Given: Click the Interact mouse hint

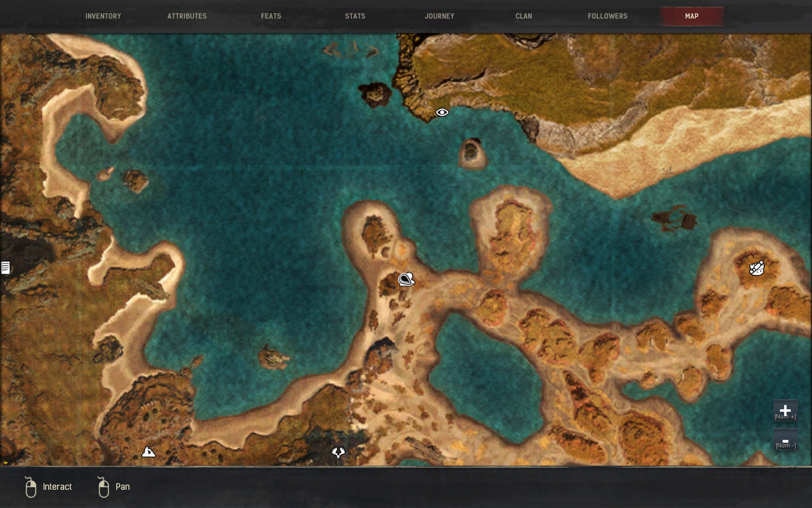Looking at the screenshot, I should (49, 487).
